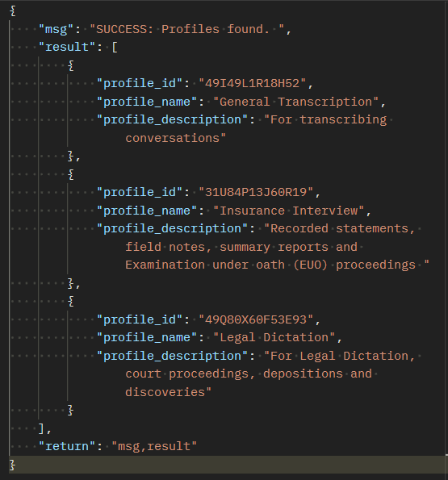Click the profile ID value 31U84P13J60R19
This screenshot has width=448, height=480.
(256, 192)
